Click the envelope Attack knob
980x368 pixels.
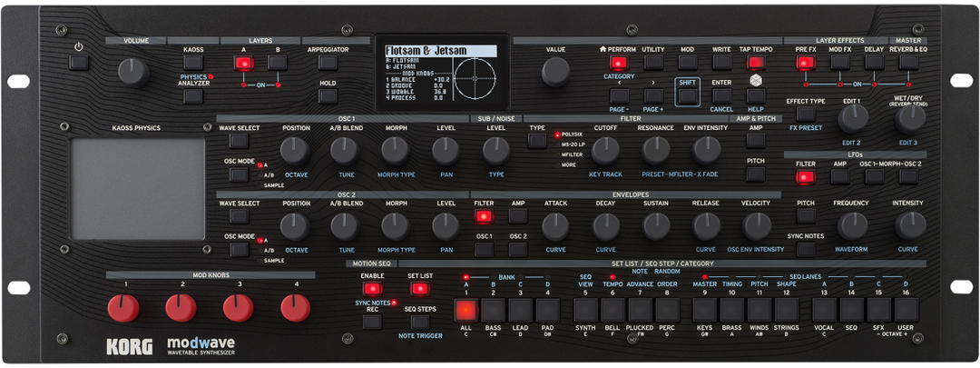click(555, 226)
